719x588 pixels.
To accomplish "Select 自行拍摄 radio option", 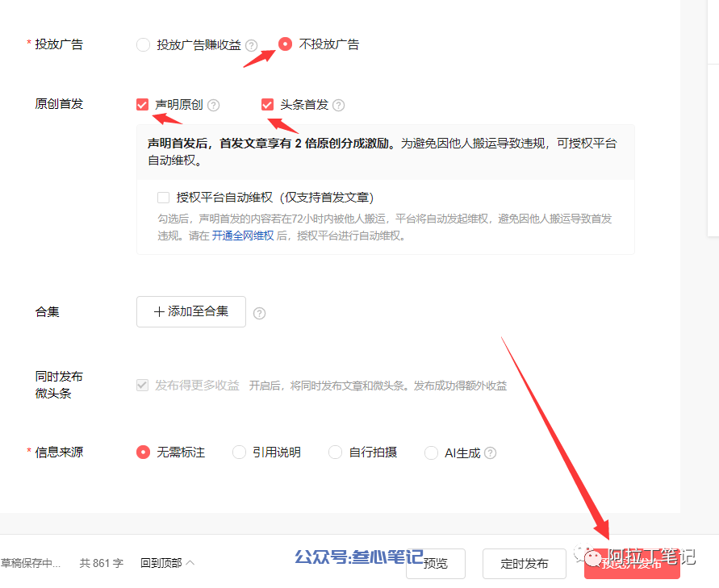I will pyautogui.click(x=336, y=452).
